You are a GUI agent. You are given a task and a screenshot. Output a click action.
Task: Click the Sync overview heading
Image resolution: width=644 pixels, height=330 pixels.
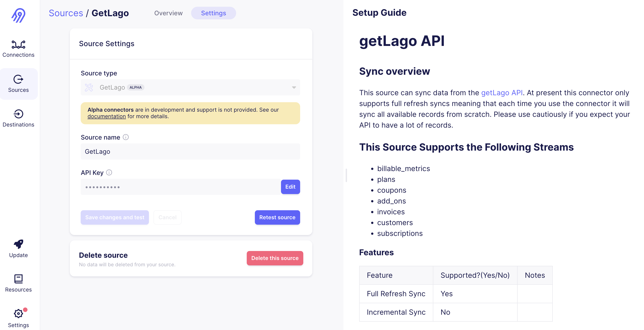tap(395, 71)
